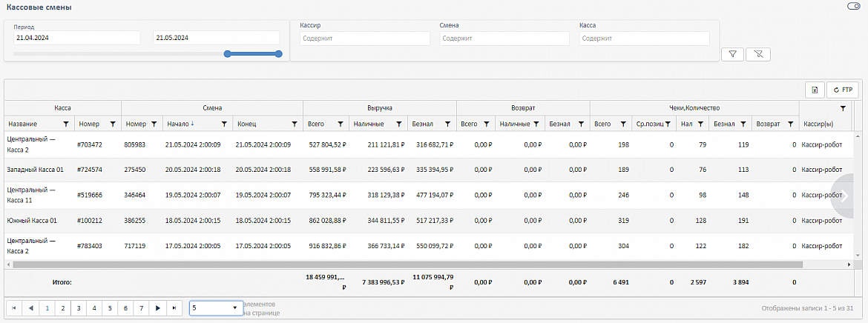Go to next page of results

pyautogui.click(x=158, y=308)
